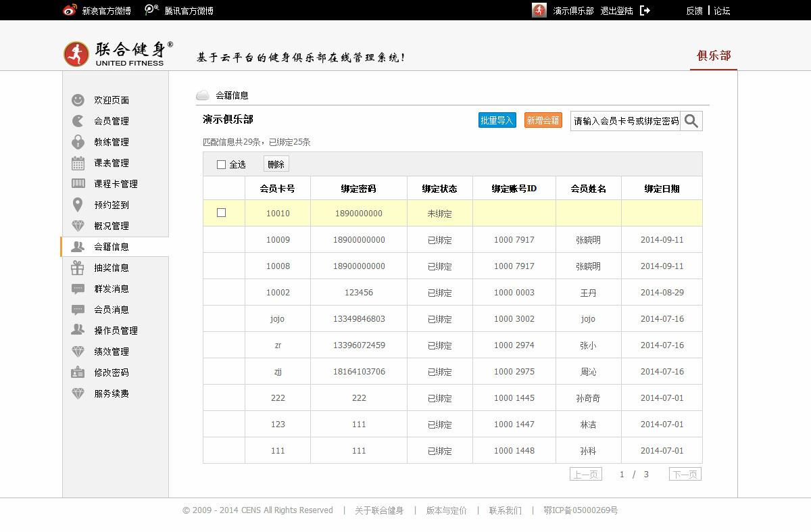811x532 pixels.
Task: Open the 俱乐部 tab
Action: (x=714, y=56)
